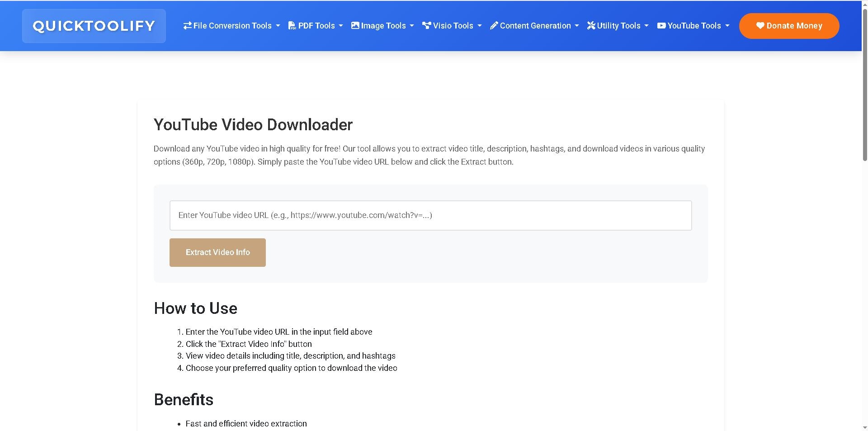Screen dimensions: 868x431
Task: Expand the Content Generation dropdown arrow
Action: click(577, 26)
